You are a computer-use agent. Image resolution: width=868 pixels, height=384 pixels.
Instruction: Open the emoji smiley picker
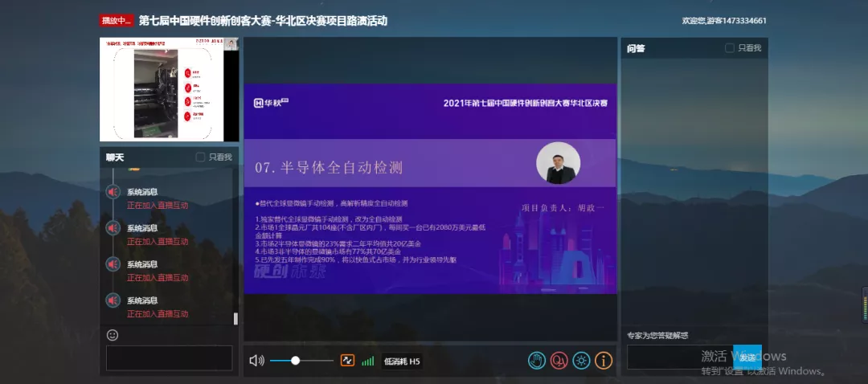coord(113,335)
